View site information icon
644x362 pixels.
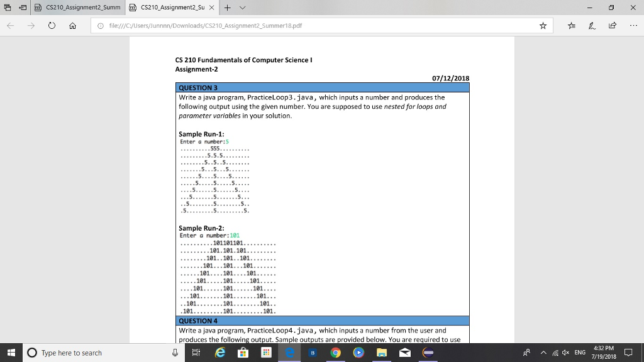(x=100, y=25)
